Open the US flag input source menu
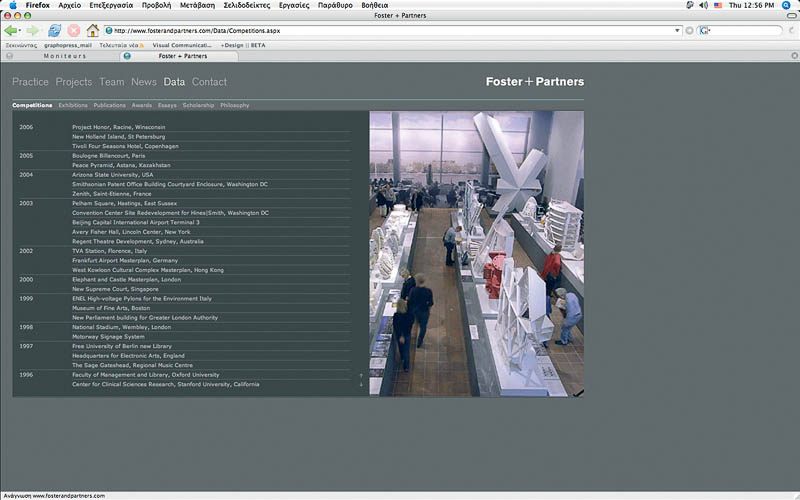Screen dimensions: 800x500 coord(718,5)
